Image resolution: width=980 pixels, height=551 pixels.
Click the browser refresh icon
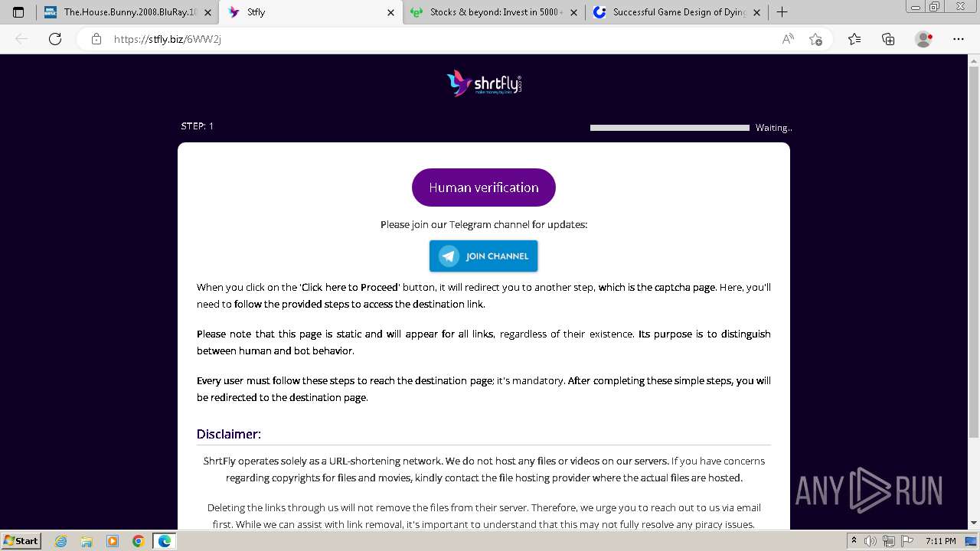tap(55, 39)
